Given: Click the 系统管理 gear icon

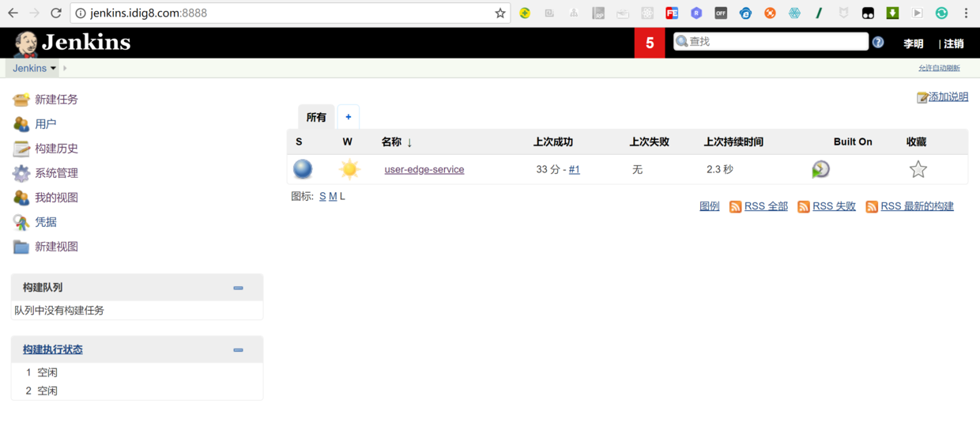Looking at the screenshot, I should pos(21,173).
